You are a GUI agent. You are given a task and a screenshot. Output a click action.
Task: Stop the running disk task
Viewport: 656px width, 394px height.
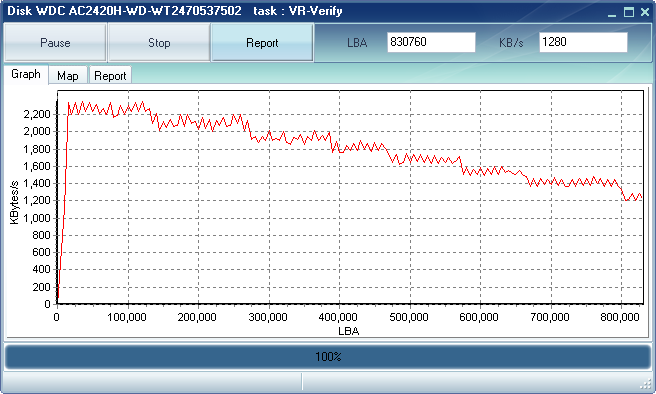tap(159, 43)
